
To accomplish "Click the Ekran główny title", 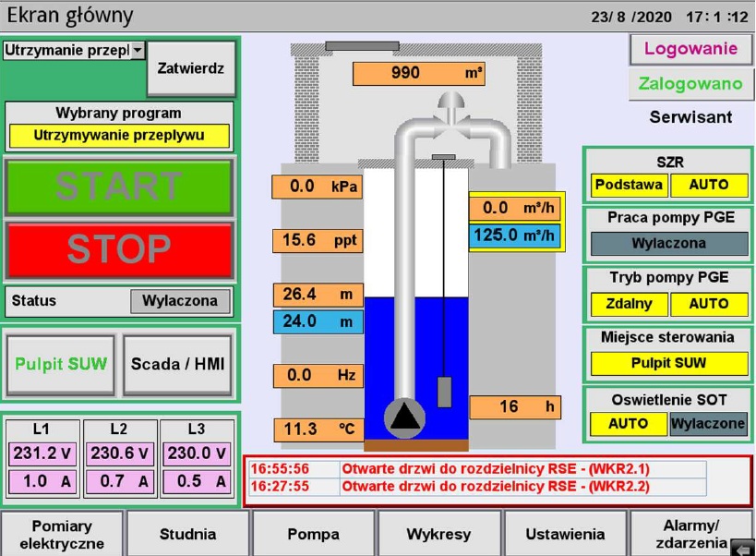I will coord(70,16).
